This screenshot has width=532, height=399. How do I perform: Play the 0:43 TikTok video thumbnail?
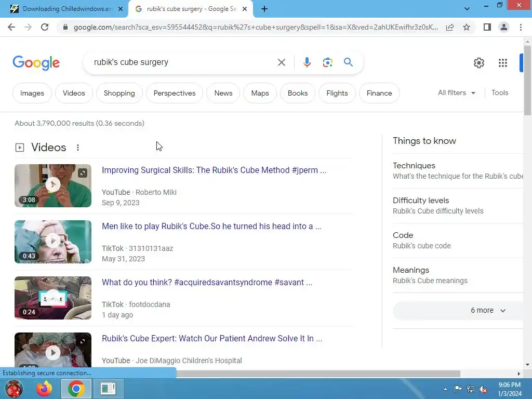53,242
